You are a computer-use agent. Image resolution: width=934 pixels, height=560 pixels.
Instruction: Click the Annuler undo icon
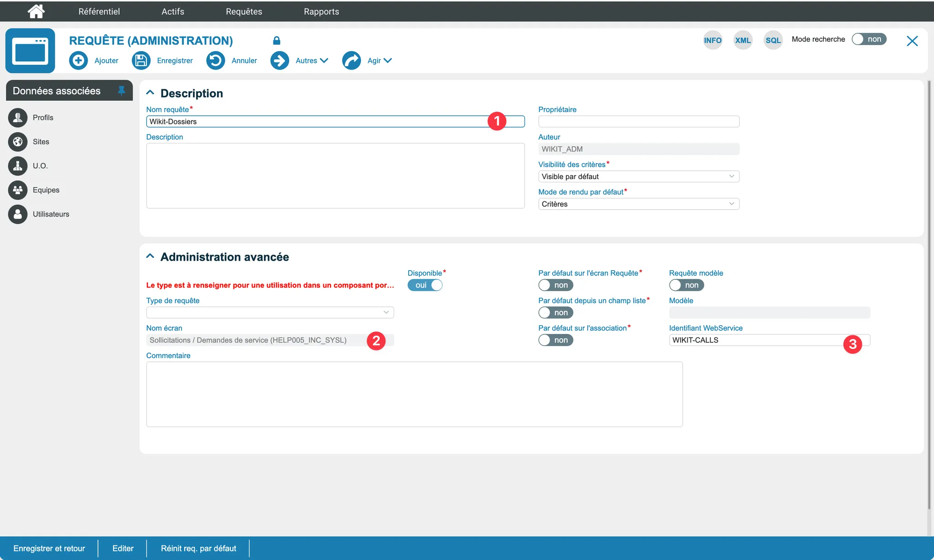pyautogui.click(x=215, y=61)
